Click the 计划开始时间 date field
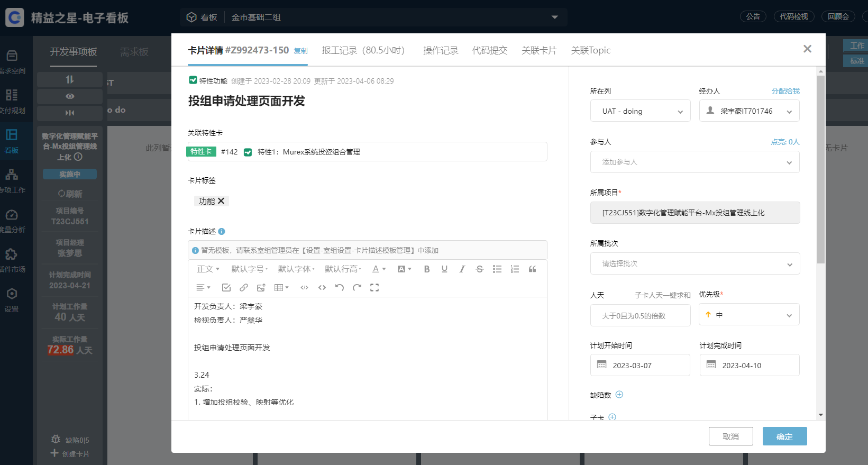 coord(640,365)
